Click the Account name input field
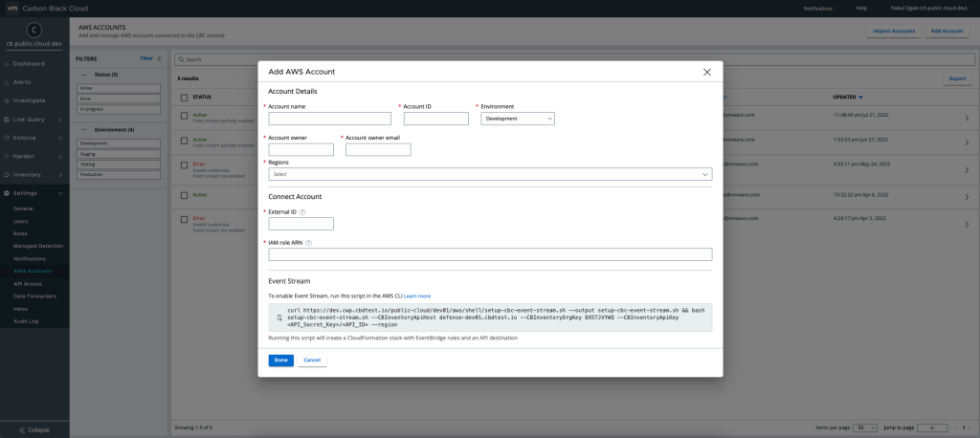The width and height of the screenshot is (980, 438). [329, 119]
